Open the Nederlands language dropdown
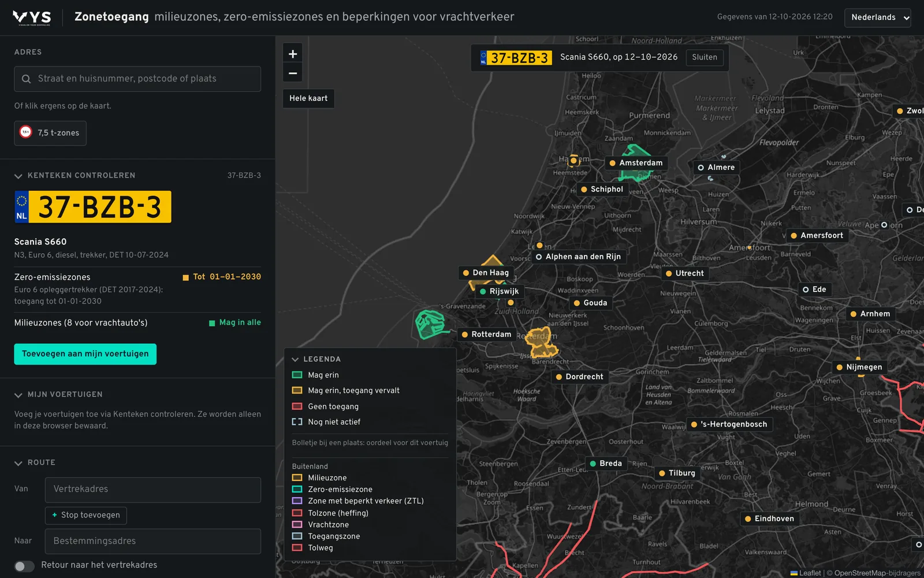 tap(877, 17)
